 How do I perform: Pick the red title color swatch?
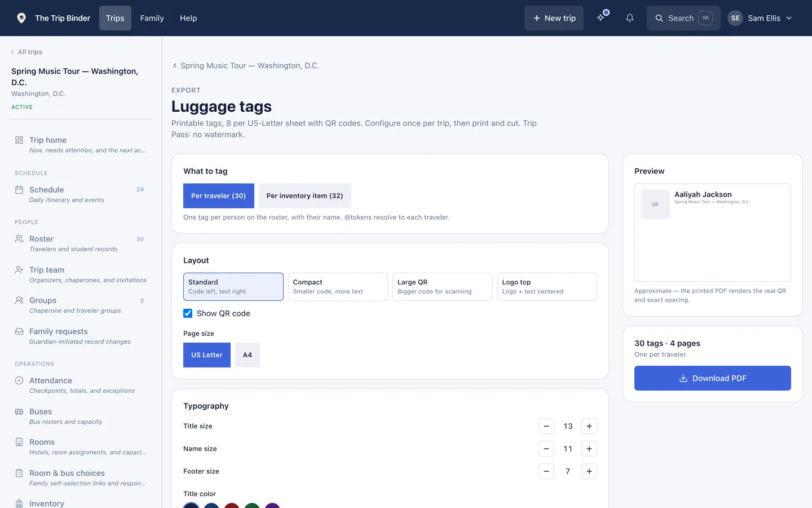(x=232, y=506)
